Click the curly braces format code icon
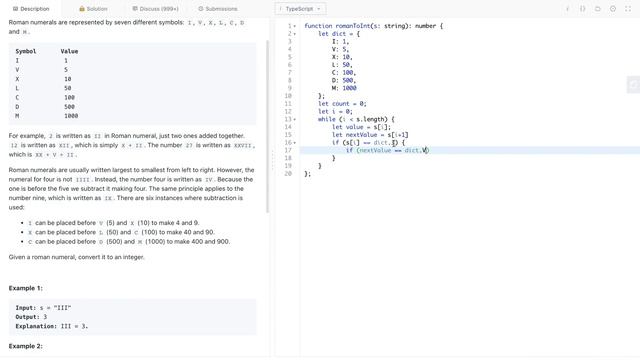640x360 pixels. point(582,9)
